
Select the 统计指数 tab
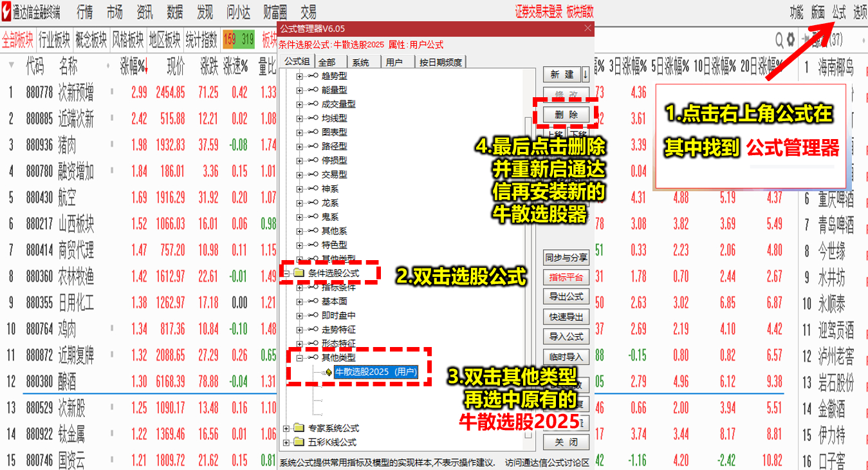tap(201, 40)
